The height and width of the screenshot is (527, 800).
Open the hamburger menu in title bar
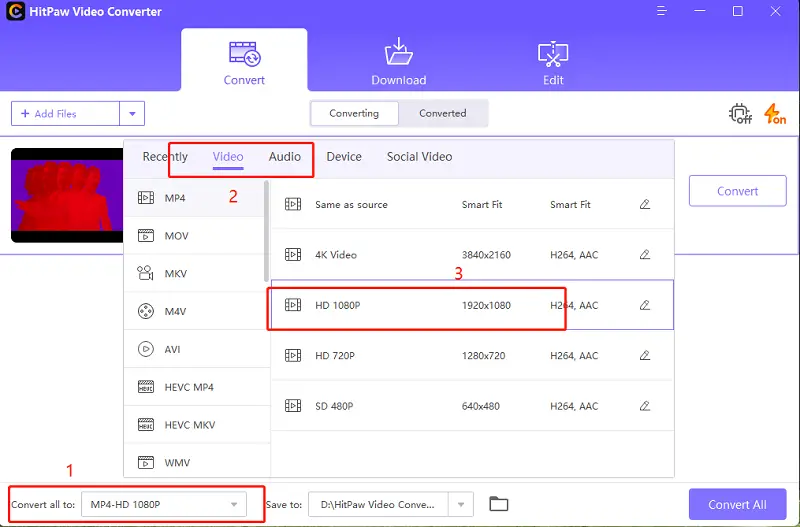click(662, 11)
